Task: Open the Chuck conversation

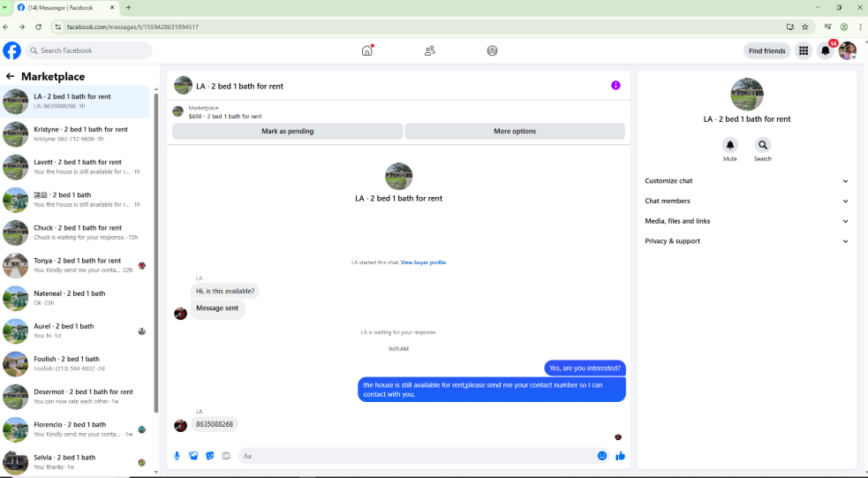Action: [x=75, y=232]
